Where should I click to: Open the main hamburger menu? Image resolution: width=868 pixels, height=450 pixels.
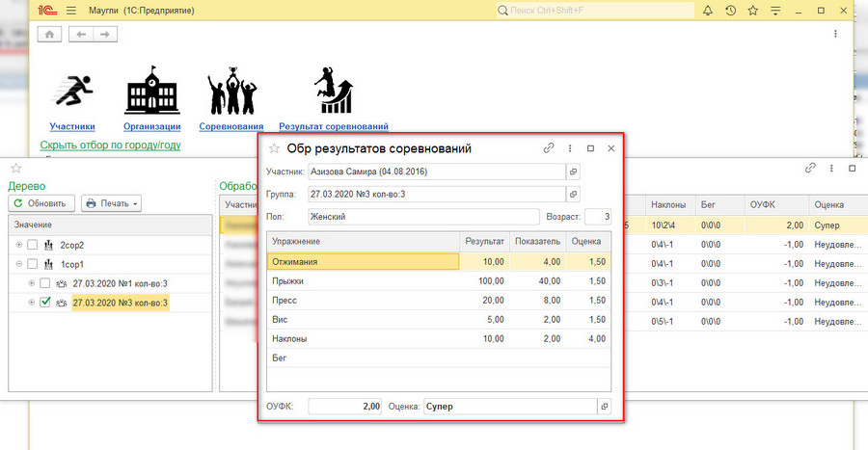[72, 11]
